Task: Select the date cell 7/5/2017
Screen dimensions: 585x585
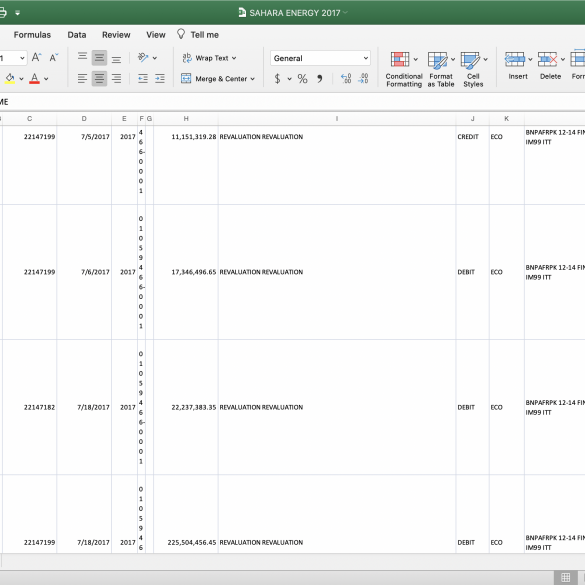Action: [84, 165]
